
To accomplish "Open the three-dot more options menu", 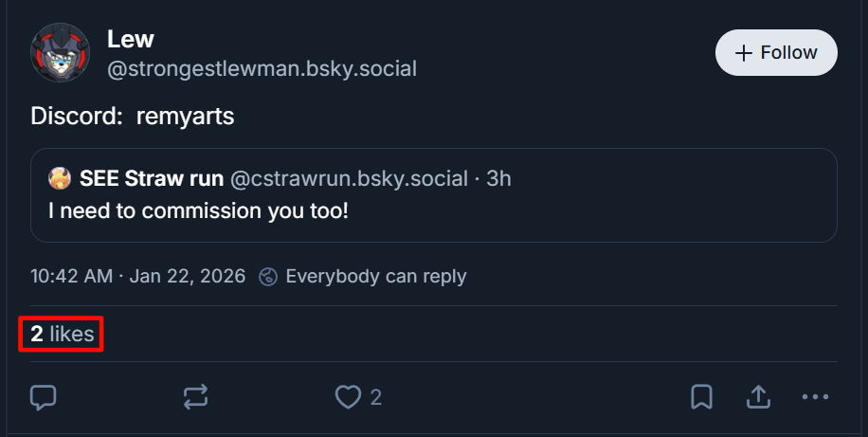I will point(815,397).
